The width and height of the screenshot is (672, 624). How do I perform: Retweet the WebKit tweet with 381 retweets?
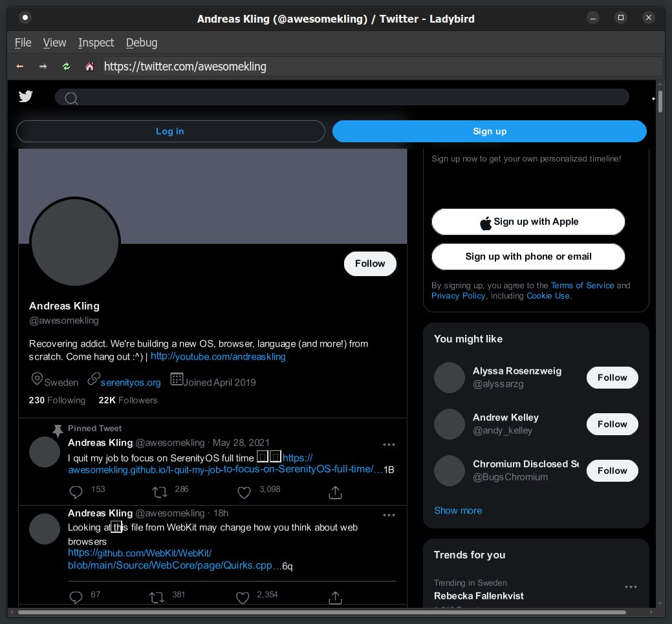[157, 597]
